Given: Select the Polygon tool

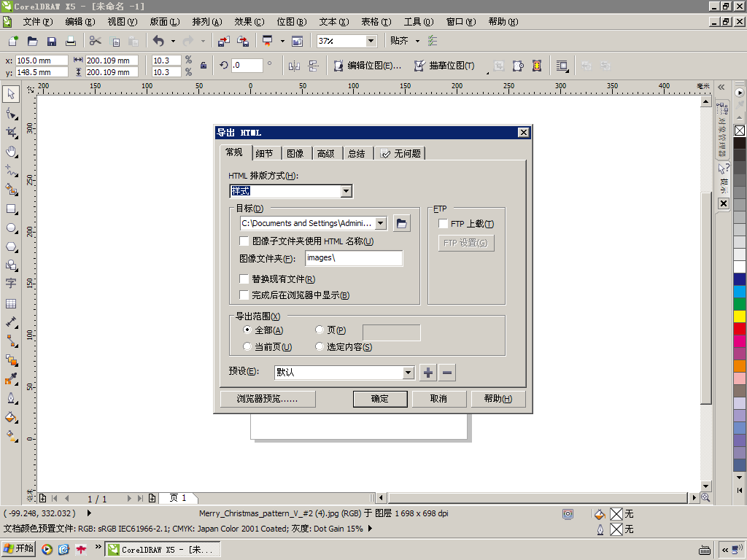Looking at the screenshot, I should 11,247.
